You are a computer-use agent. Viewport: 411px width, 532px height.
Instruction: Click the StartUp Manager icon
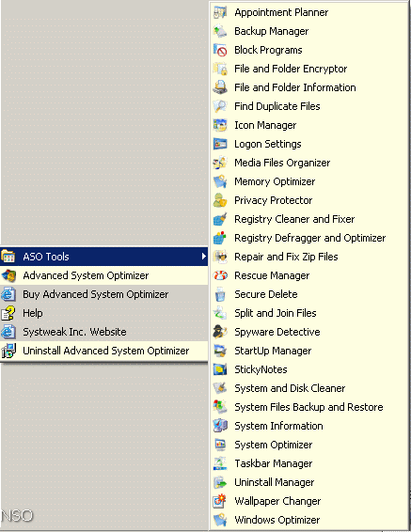tap(220, 351)
